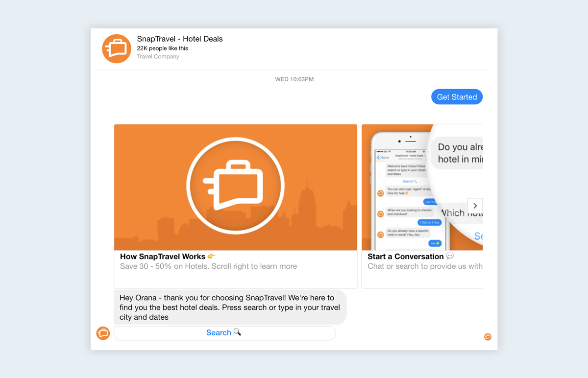
Task: Click the WED 10:03PM timestamp
Action: tap(294, 79)
